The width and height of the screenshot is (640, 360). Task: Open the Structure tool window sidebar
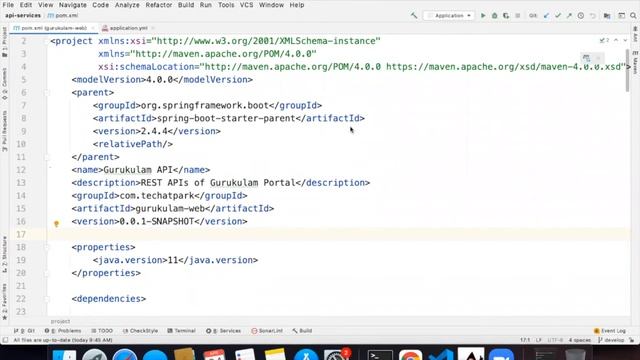[x=4, y=254]
